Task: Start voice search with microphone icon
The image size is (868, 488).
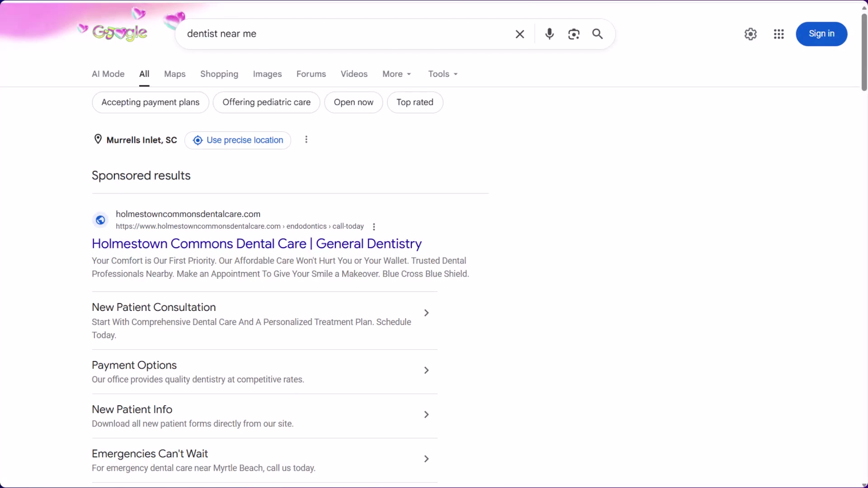Action: pyautogui.click(x=549, y=34)
